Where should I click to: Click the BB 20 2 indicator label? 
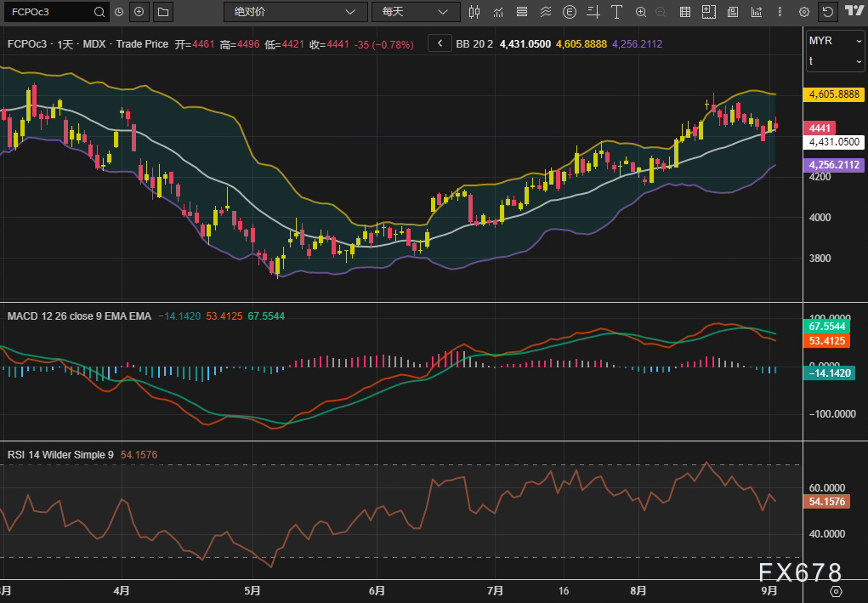(x=474, y=44)
